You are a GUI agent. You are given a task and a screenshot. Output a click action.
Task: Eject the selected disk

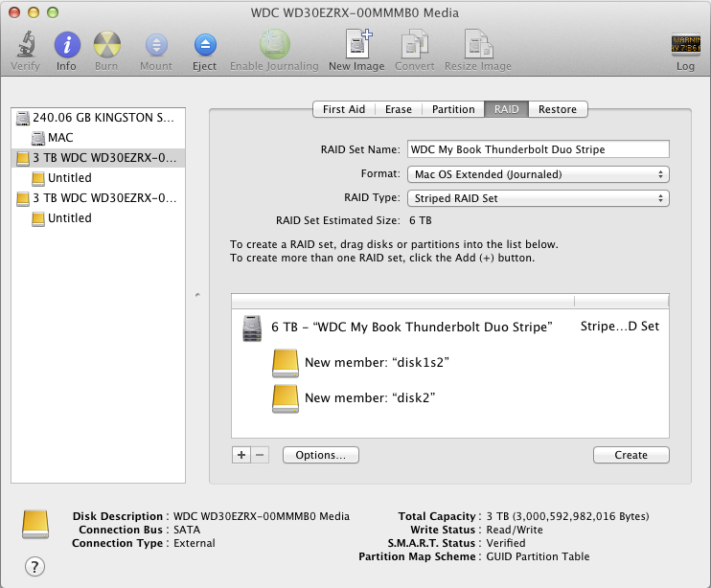click(205, 44)
